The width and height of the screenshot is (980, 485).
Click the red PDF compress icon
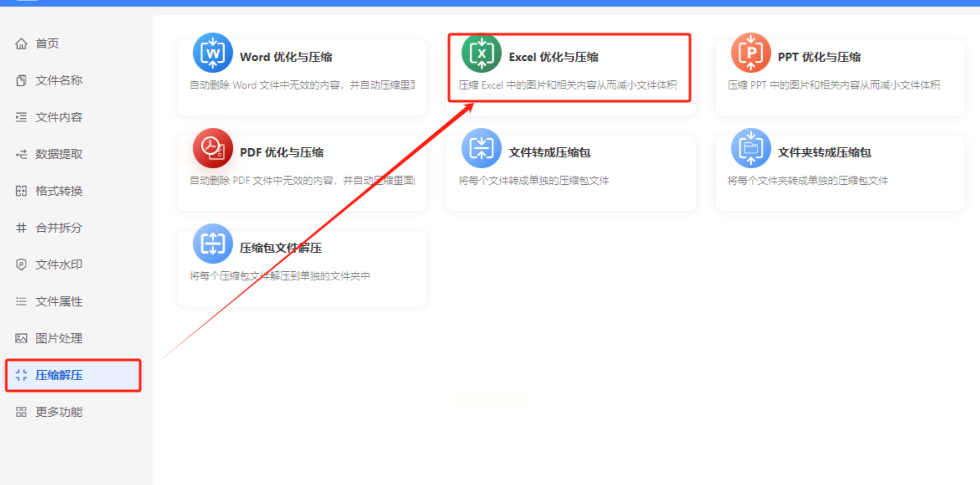pos(213,148)
